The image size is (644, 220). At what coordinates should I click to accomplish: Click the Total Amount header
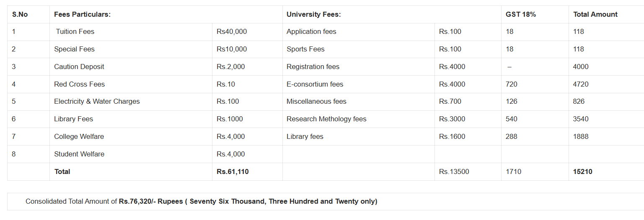(x=595, y=15)
